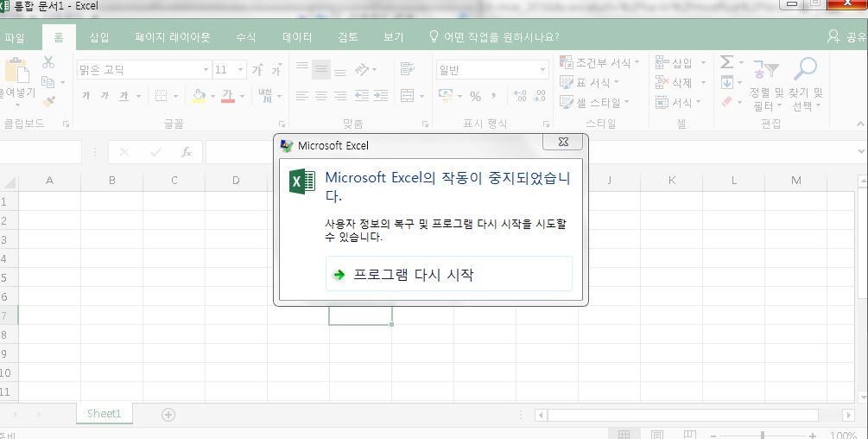Click the Format Painter brush icon
Viewport: 868px width, 439px height.
[48, 101]
